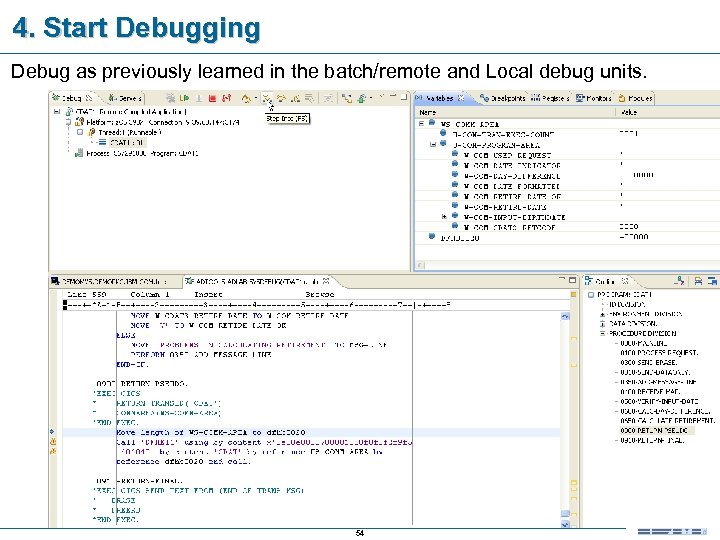Open the dropdown arrow beside the run-to-handler icon

pos(256,98)
